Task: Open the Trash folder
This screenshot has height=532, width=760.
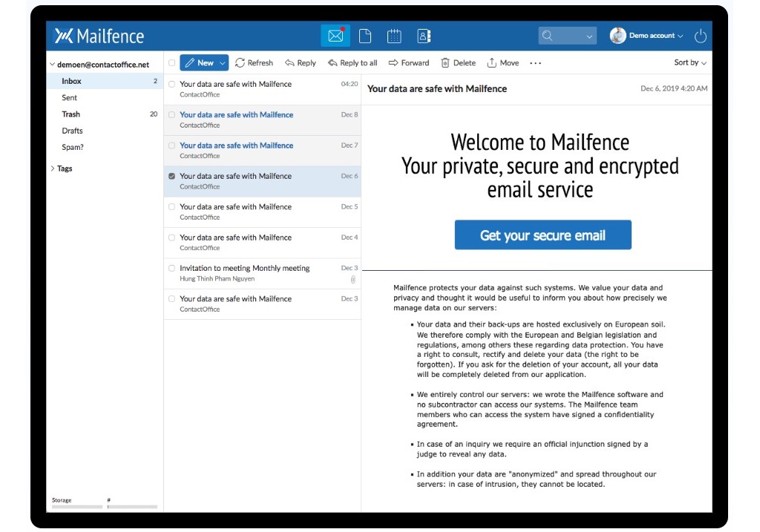Action: [x=105, y=114]
